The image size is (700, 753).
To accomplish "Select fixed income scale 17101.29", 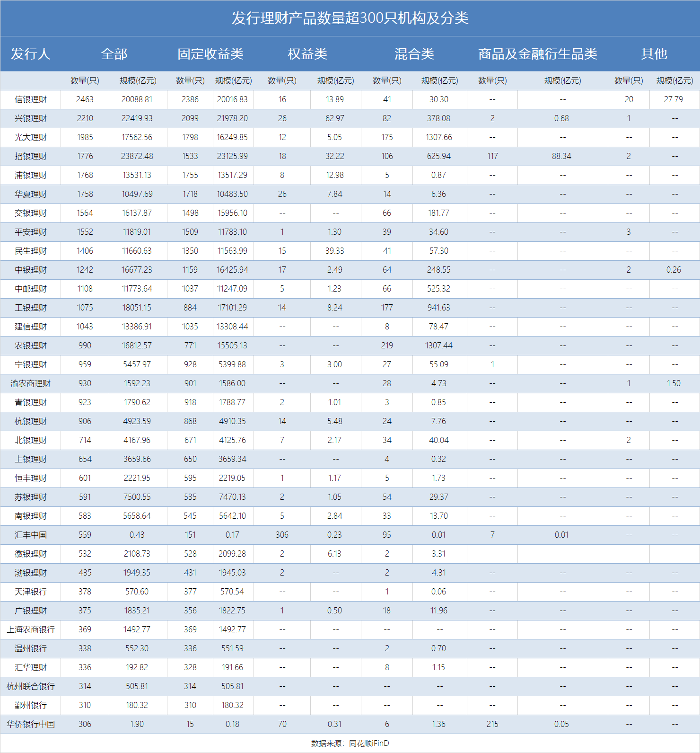I will (232, 308).
